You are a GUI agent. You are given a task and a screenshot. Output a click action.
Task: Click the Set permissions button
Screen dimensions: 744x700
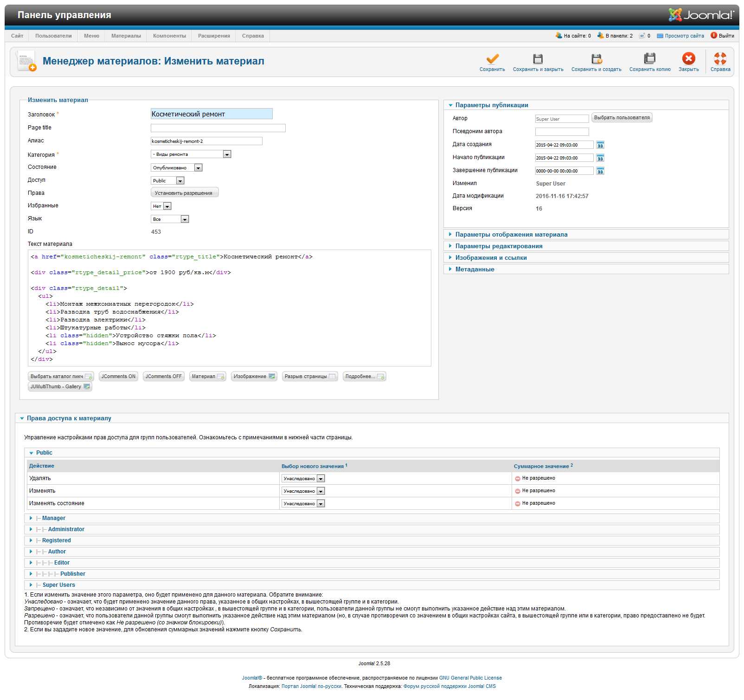pos(184,193)
